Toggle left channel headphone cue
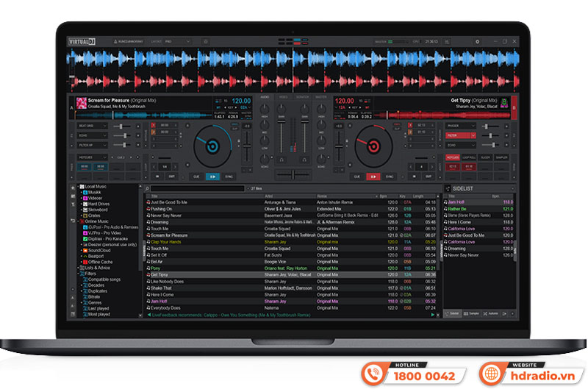The height and width of the screenshot is (392, 588). tap(282, 160)
